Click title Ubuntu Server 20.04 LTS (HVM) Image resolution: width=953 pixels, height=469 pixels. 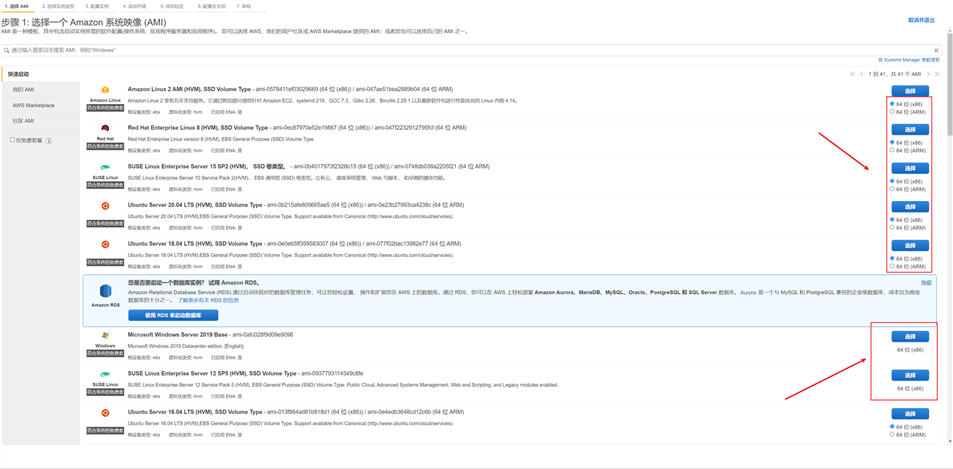pos(195,205)
